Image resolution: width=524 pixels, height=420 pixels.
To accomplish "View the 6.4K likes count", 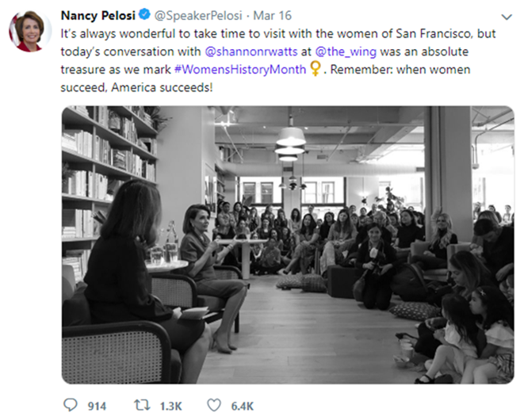I will pyautogui.click(x=242, y=406).
